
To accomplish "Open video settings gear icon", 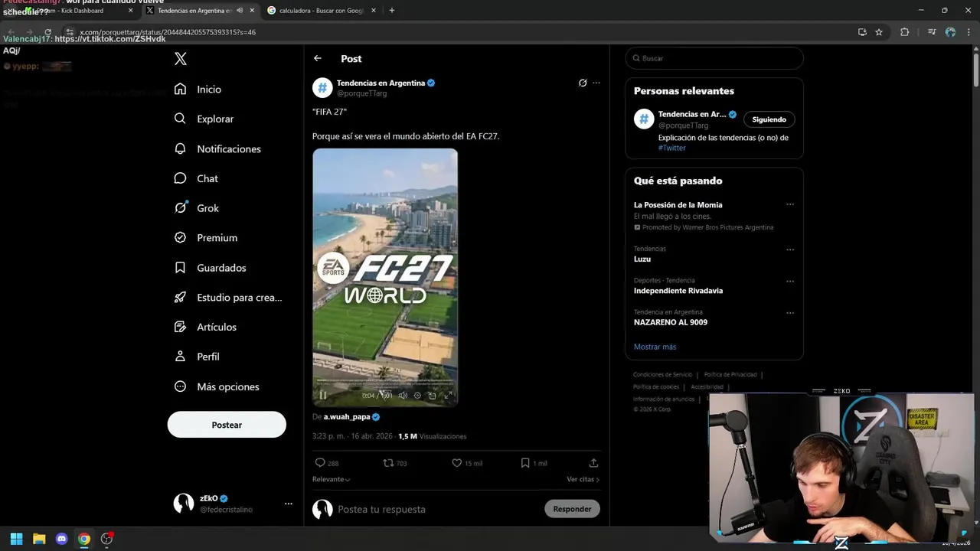I will pyautogui.click(x=417, y=396).
